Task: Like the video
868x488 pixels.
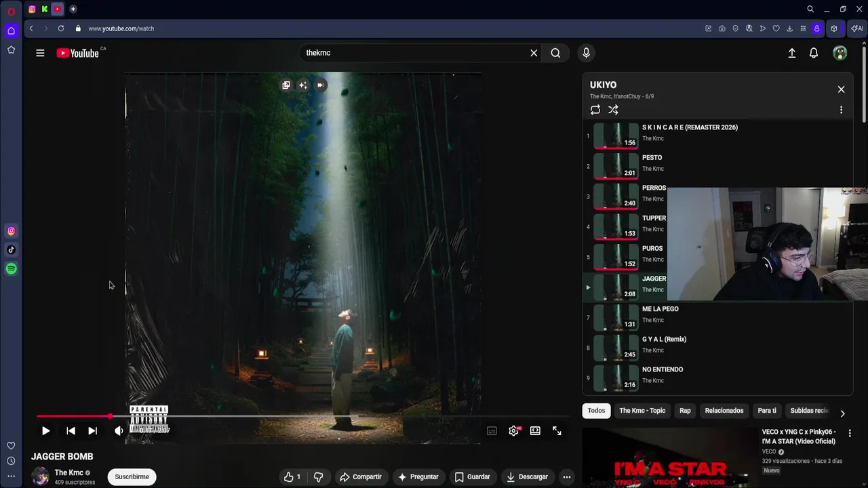Action: pos(292,476)
